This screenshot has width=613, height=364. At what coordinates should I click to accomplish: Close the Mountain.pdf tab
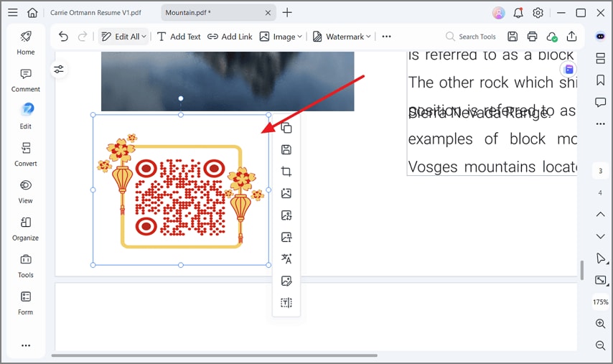pos(268,13)
